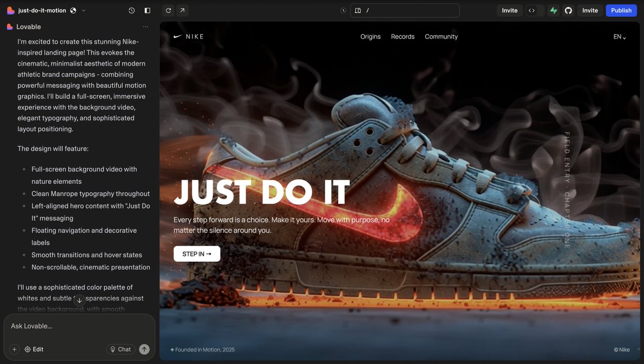Click the Invite button beside code view icon

[x=510, y=10]
